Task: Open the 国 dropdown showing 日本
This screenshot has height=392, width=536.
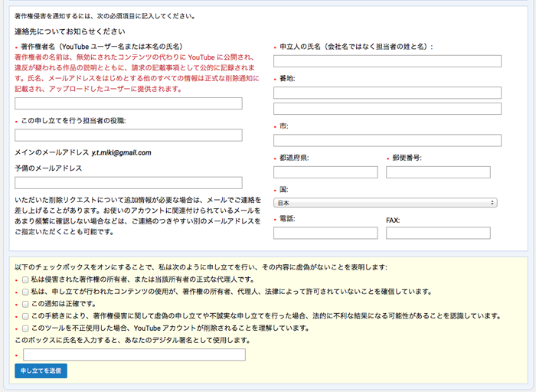Action: point(385,203)
